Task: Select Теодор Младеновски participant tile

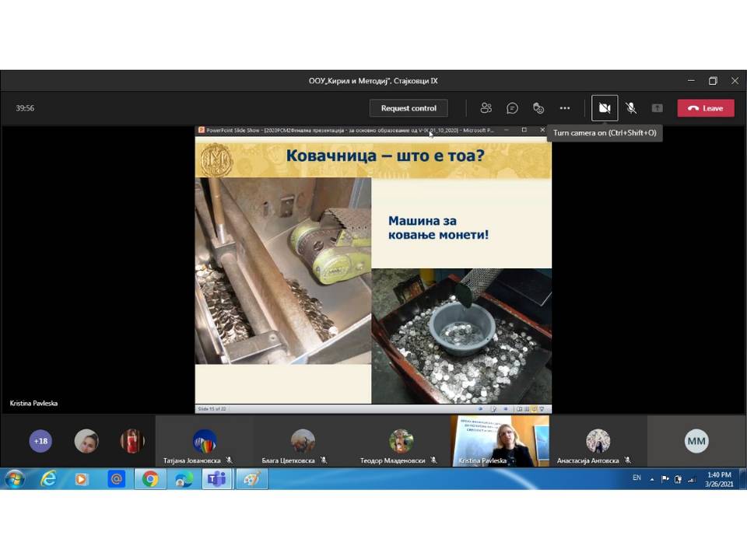Action: coord(401,441)
